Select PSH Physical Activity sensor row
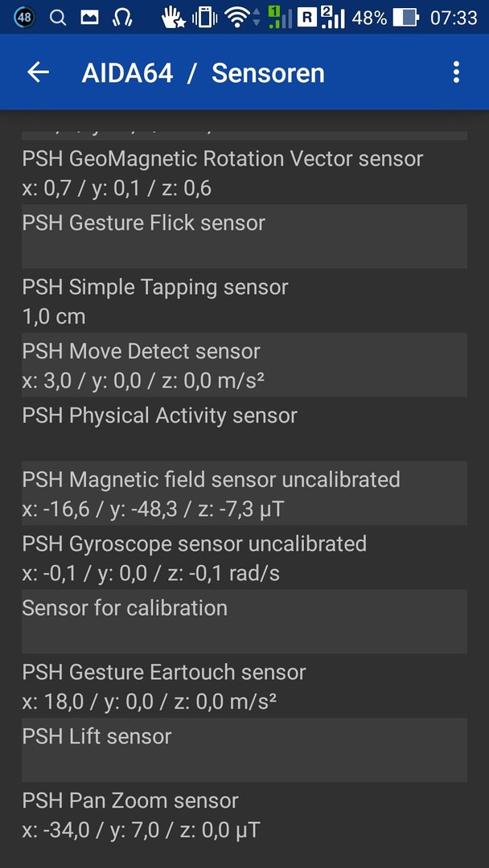Image resolution: width=489 pixels, height=868 pixels. coord(244,429)
